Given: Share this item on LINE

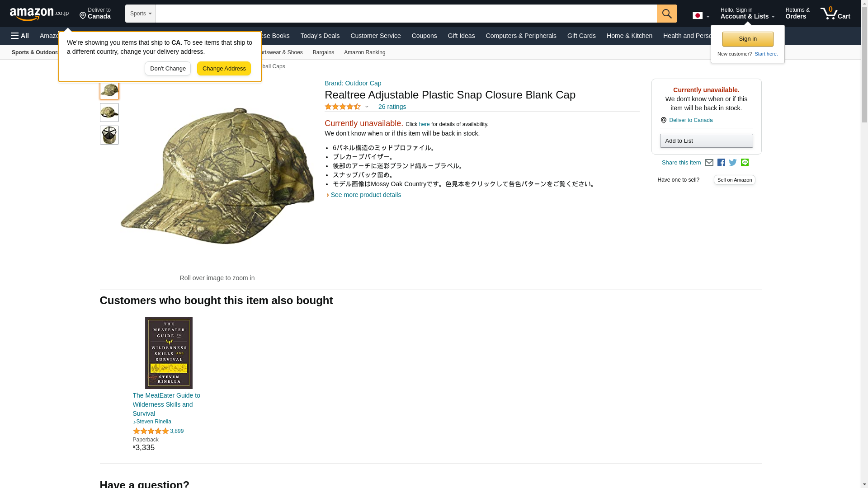Looking at the screenshot, I should [x=745, y=163].
